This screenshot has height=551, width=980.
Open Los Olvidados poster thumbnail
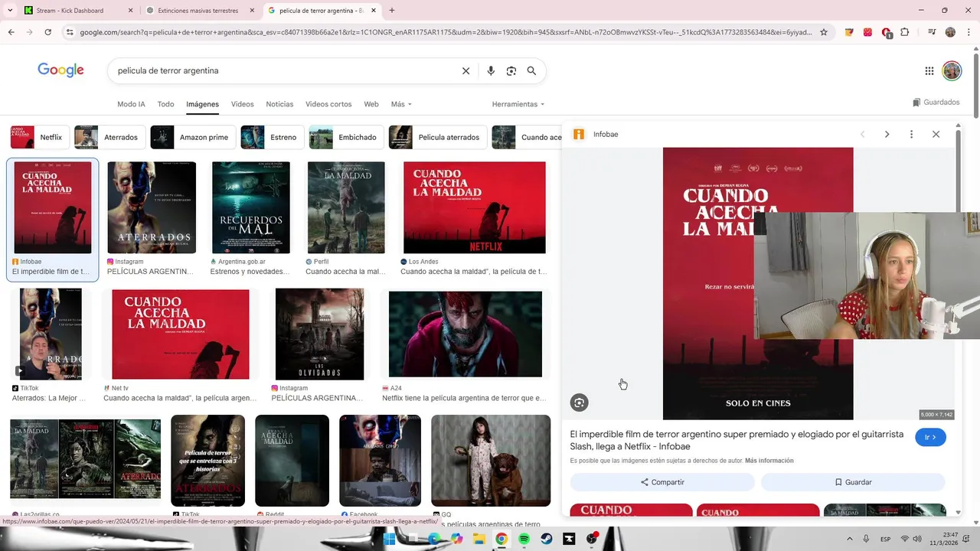point(319,334)
